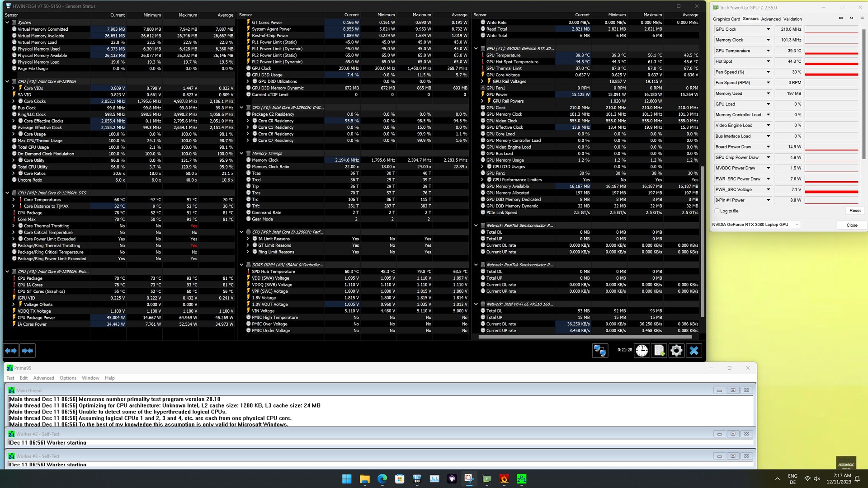The image size is (868, 488).
Task: Expand Core Temperatures sensor row
Action: pos(14,200)
